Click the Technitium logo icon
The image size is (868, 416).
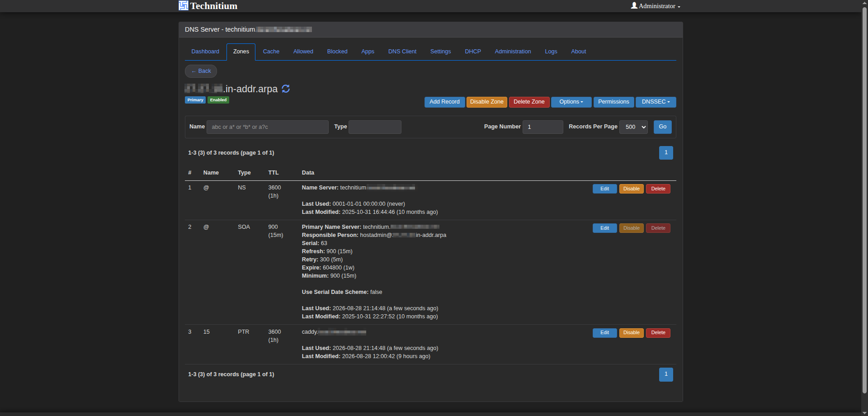183,5
